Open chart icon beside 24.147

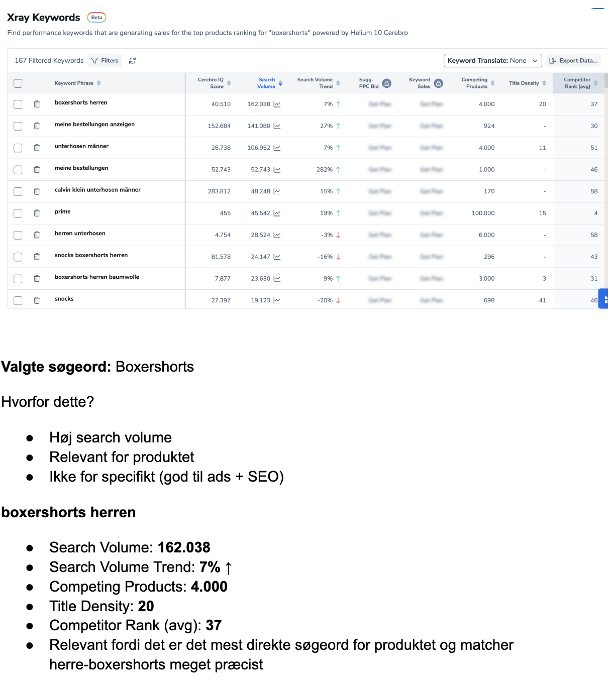point(277,257)
